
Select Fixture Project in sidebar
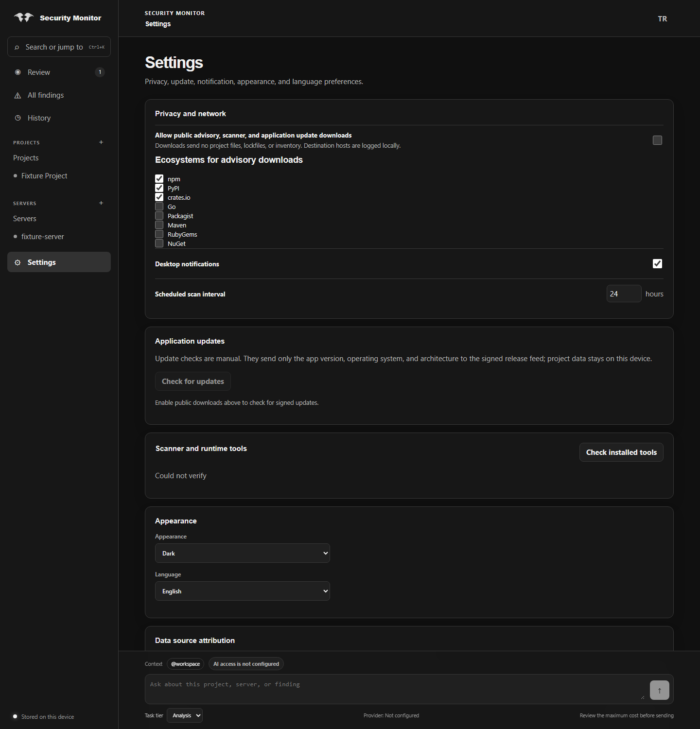click(x=44, y=176)
